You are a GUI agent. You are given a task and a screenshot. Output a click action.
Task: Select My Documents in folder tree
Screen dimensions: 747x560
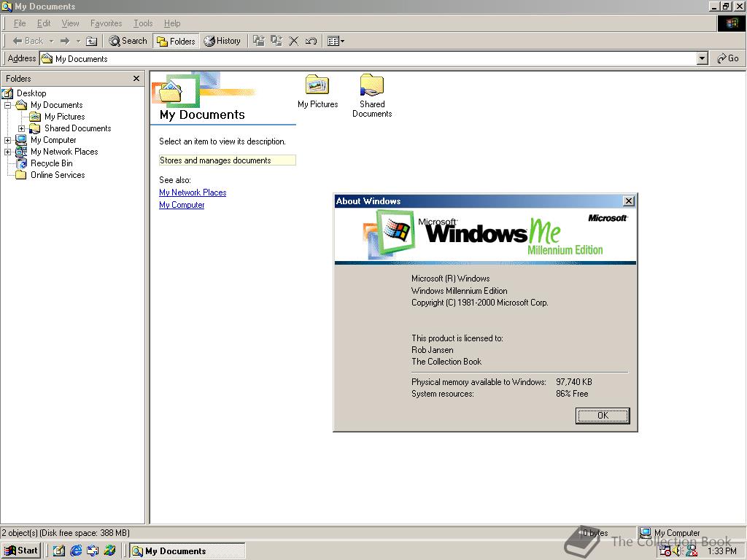tap(57, 105)
